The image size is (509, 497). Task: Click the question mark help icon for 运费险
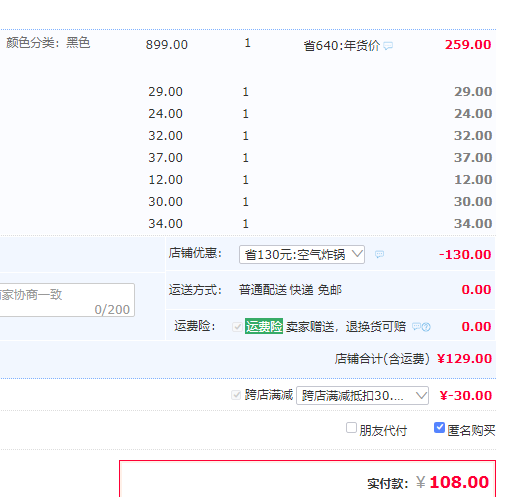426,327
